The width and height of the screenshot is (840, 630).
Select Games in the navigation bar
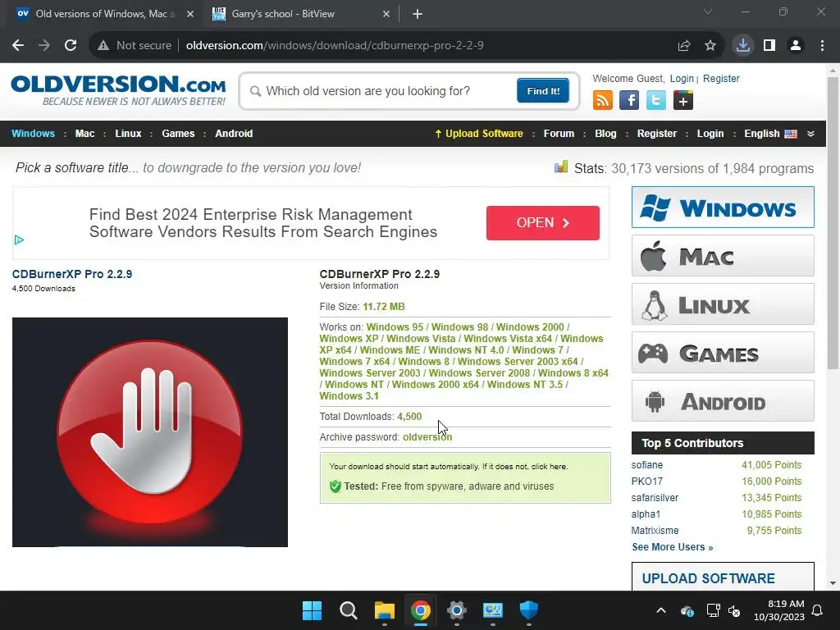tap(178, 134)
